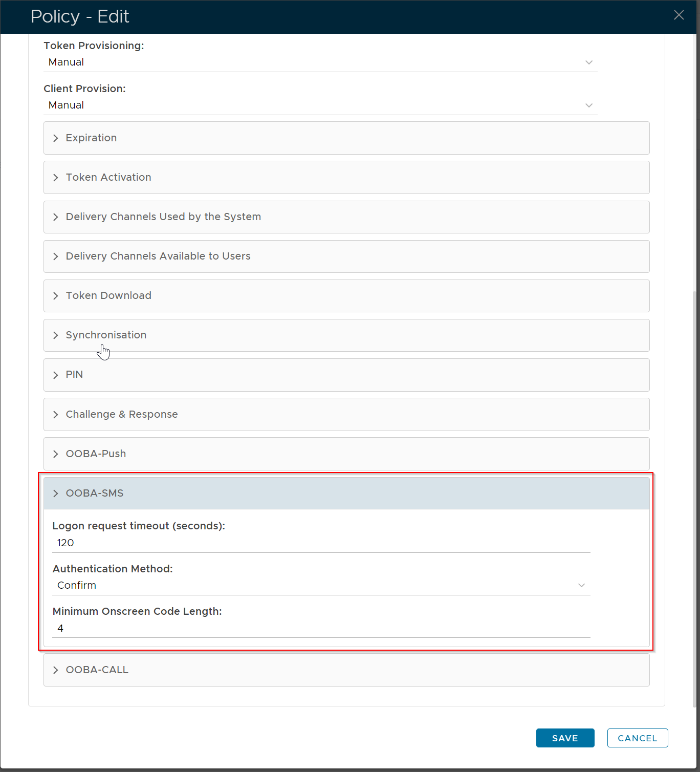This screenshot has height=772, width=700.
Task: Save the policy changes
Action: [565, 738]
